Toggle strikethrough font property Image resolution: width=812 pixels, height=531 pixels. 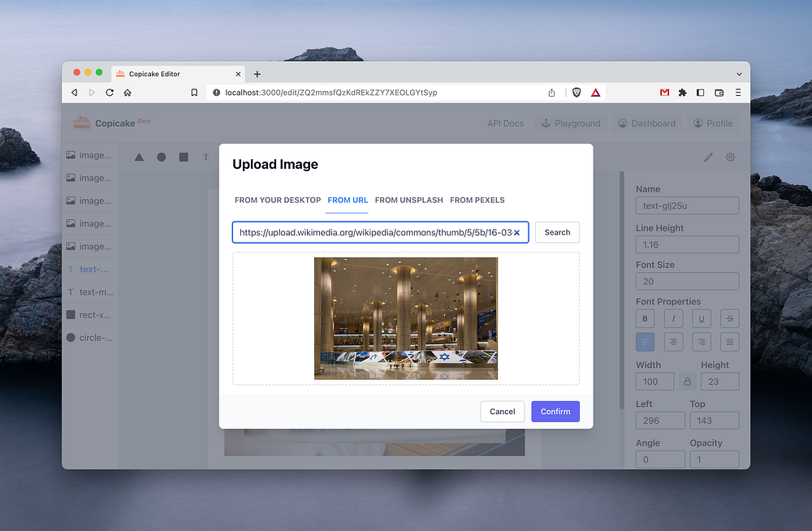point(730,318)
